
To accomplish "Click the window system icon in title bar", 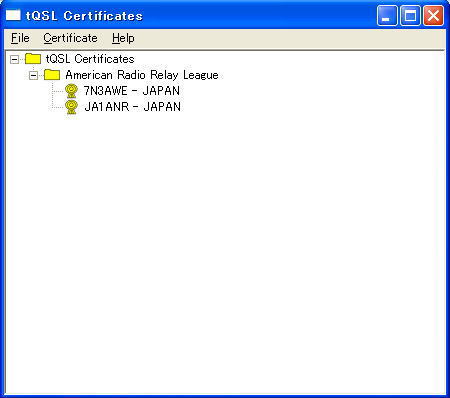I will point(13,15).
